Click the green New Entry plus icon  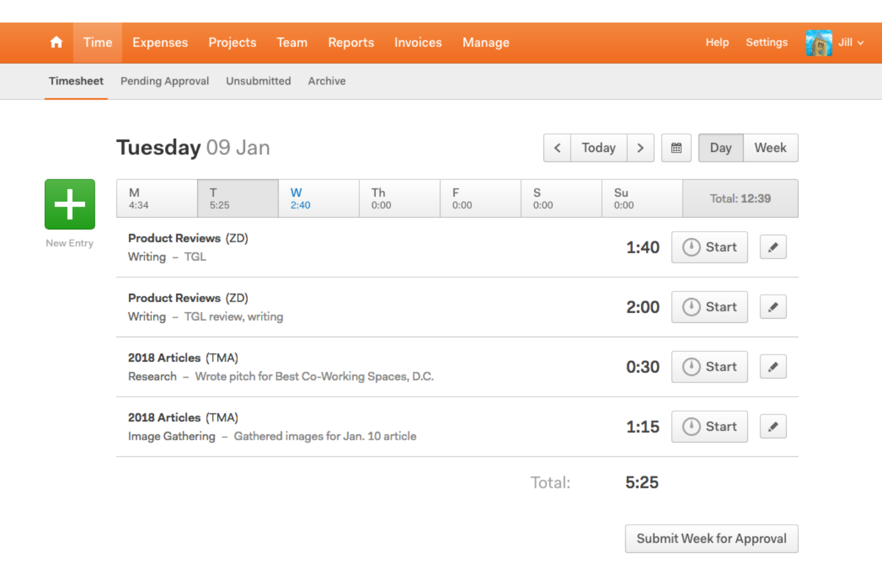tap(69, 204)
